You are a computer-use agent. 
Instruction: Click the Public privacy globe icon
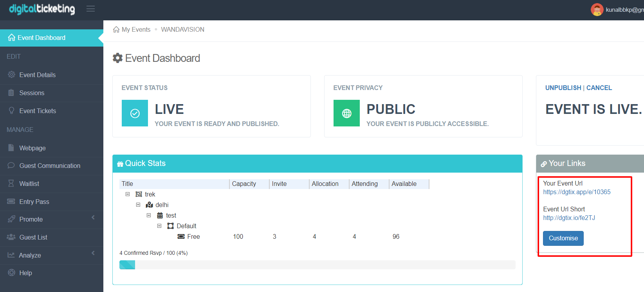[346, 113]
